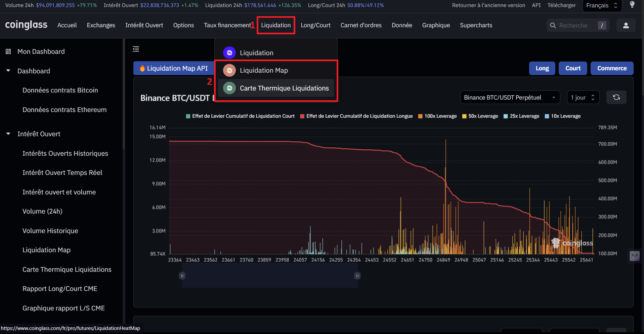Open Intérêt ouvert et volume
Viewport: 644px width, 334px height.
tap(59, 192)
